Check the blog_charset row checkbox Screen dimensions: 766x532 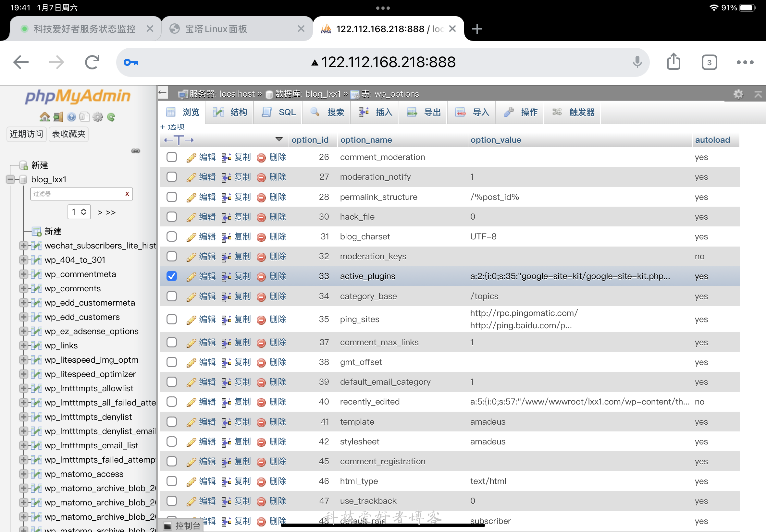pyautogui.click(x=172, y=237)
